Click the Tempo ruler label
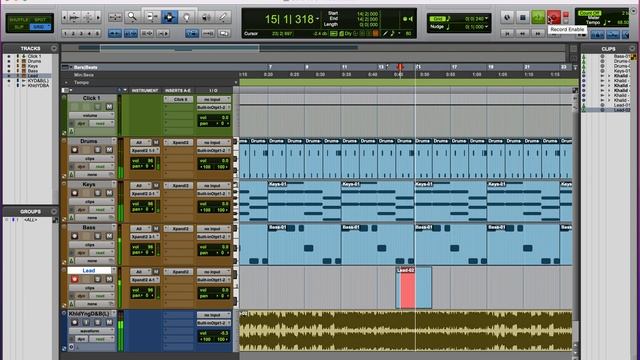Viewport: 640px width, 360px height. tap(81, 82)
